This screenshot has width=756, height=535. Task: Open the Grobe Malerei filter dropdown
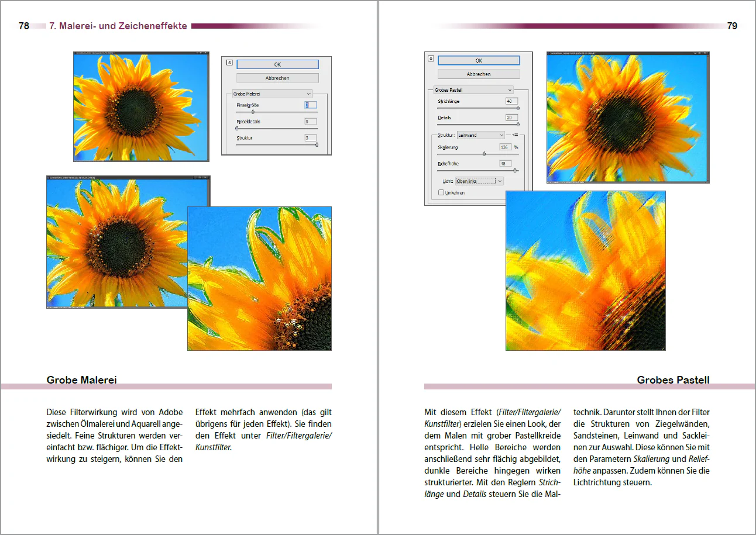pos(272,94)
